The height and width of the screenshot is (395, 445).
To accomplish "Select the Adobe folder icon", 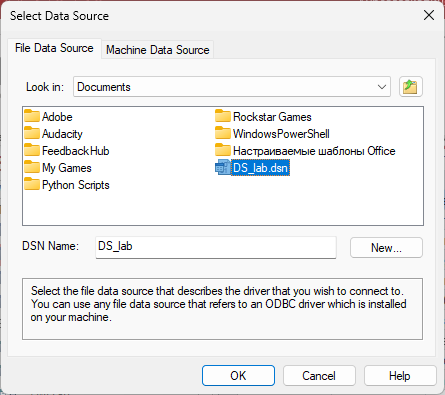I will pos(32,116).
